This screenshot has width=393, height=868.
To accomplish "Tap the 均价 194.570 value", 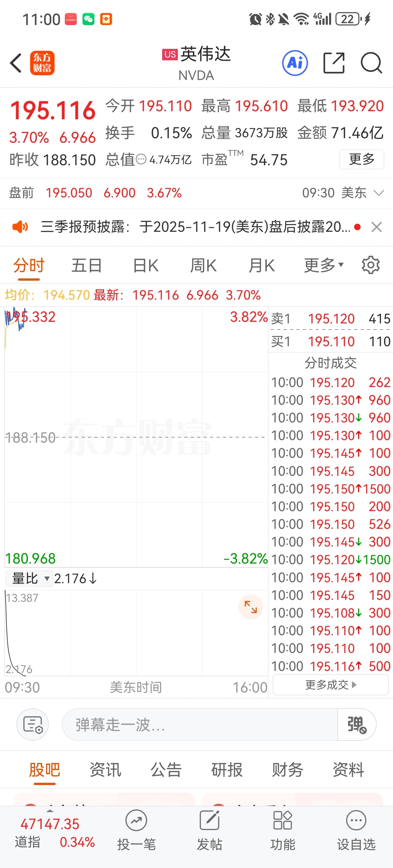I will [x=66, y=295].
